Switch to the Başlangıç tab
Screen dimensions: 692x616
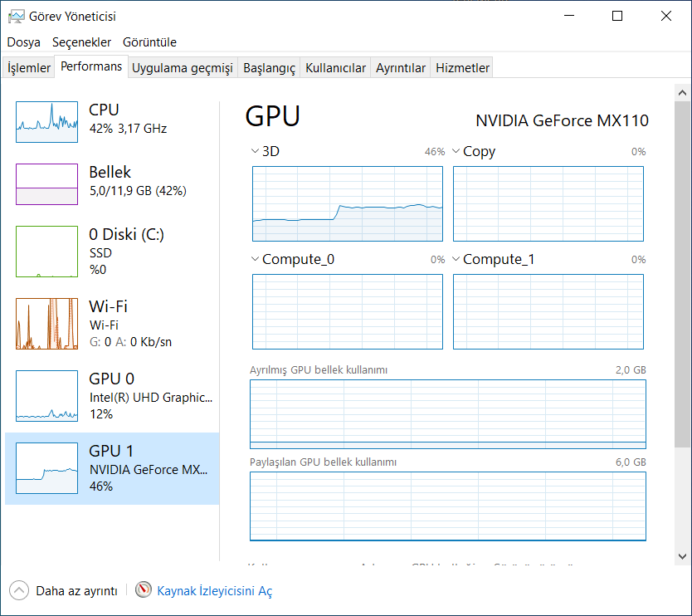[x=269, y=68]
